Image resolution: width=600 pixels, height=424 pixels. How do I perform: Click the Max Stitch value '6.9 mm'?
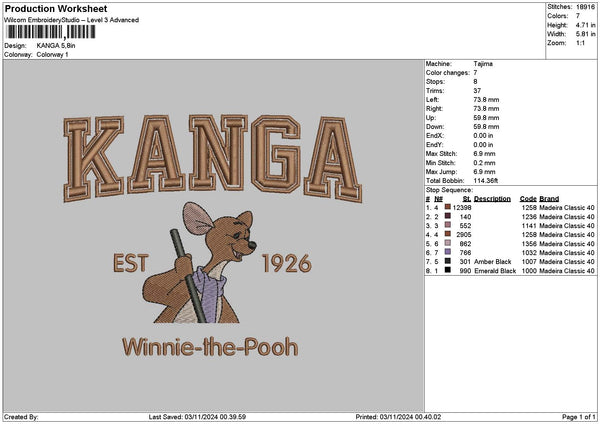(x=484, y=154)
